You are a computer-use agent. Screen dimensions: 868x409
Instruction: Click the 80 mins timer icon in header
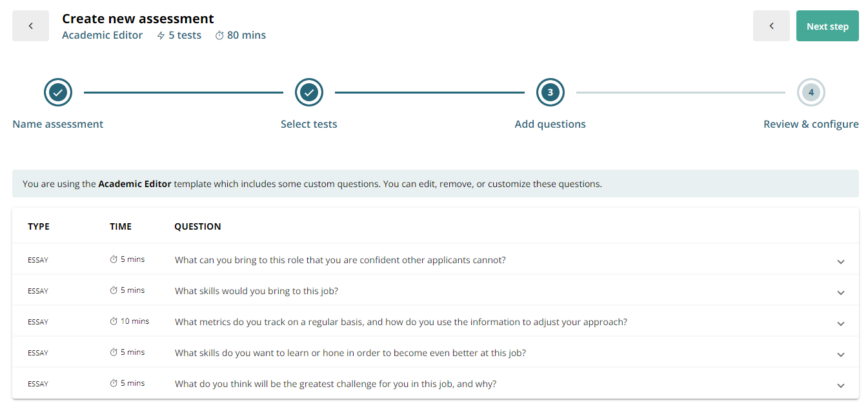pyautogui.click(x=219, y=35)
